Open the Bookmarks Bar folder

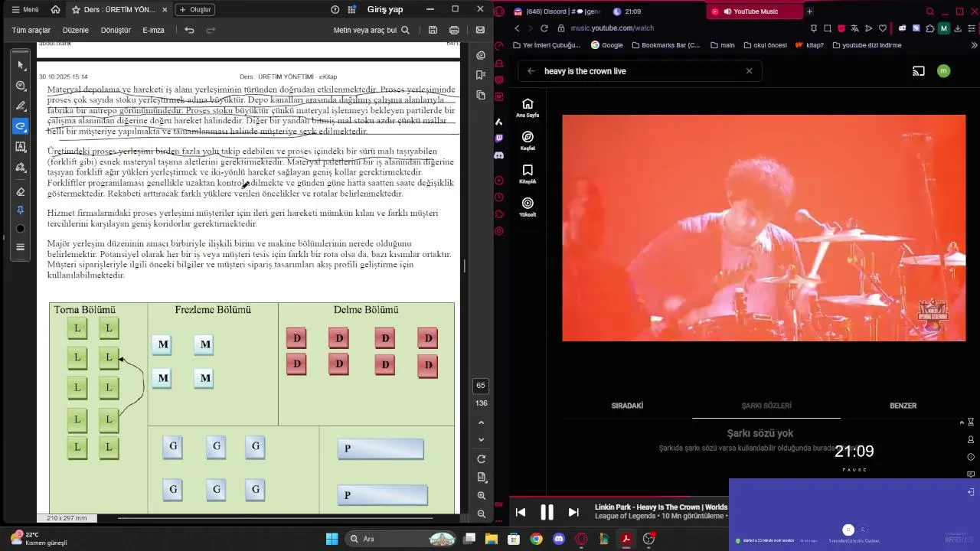click(665, 45)
